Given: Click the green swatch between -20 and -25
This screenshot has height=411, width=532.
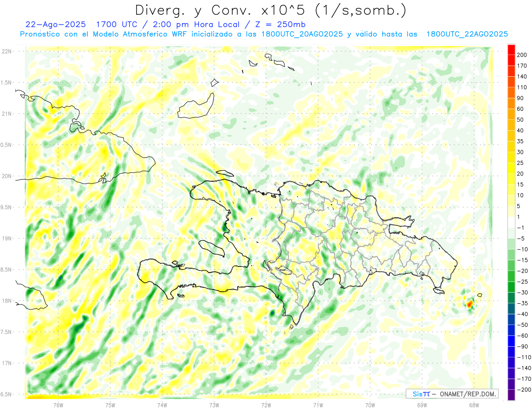Looking at the screenshot, I should click(x=511, y=277).
